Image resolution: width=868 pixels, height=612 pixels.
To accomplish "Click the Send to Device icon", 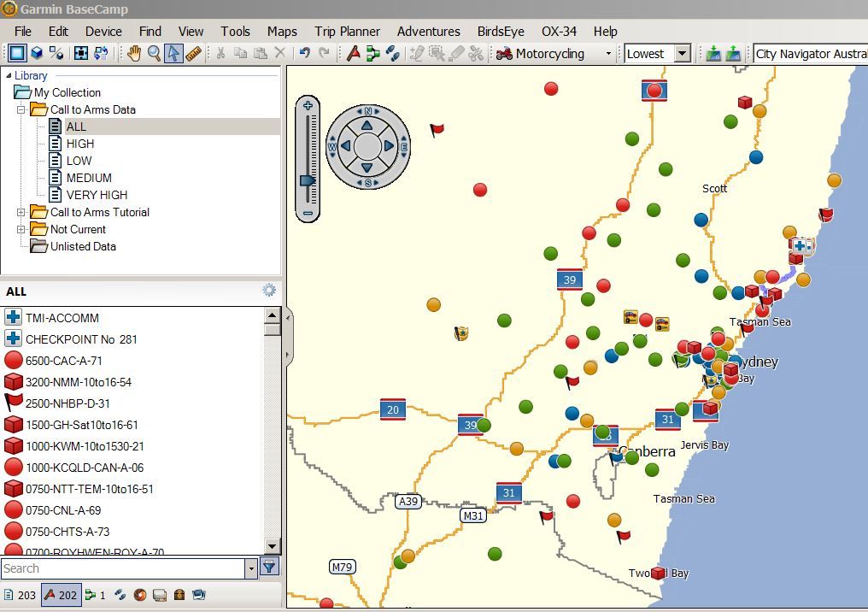I will click(x=713, y=53).
